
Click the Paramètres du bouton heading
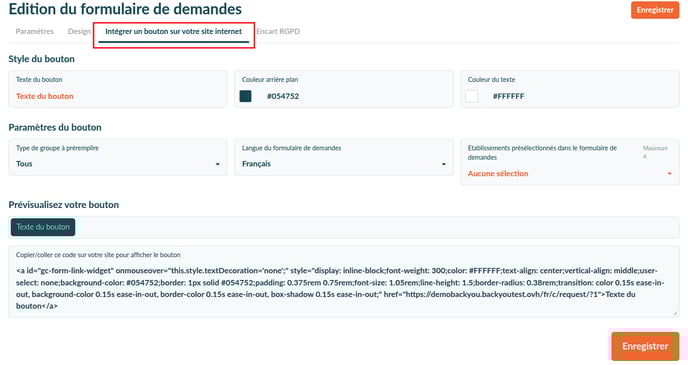pyautogui.click(x=55, y=127)
